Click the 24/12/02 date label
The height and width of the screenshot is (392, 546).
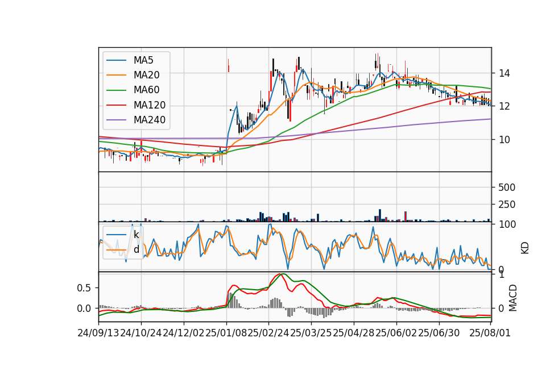tap(184, 333)
